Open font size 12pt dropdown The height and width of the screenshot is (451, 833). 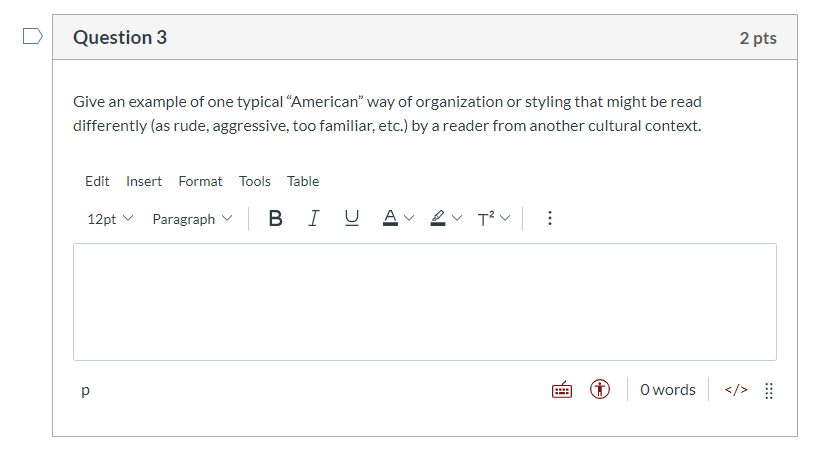[x=110, y=219]
